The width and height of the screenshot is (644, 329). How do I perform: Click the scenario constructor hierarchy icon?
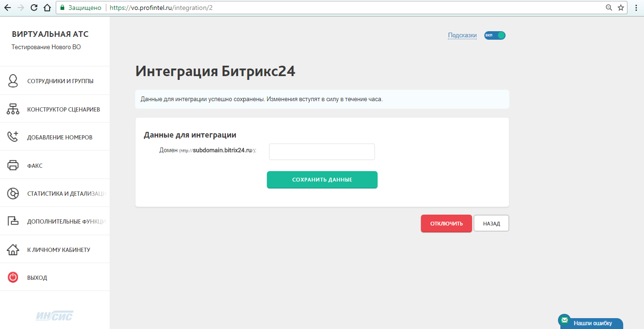[x=13, y=109]
